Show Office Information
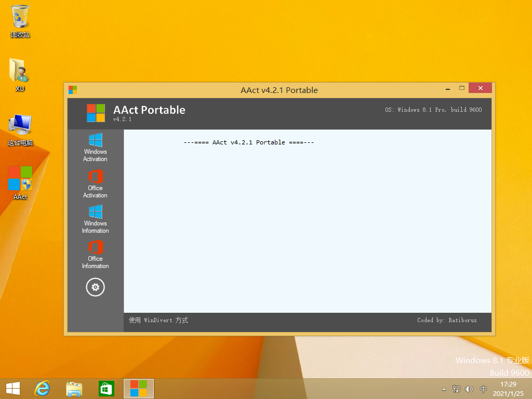532x399 pixels. click(x=95, y=254)
